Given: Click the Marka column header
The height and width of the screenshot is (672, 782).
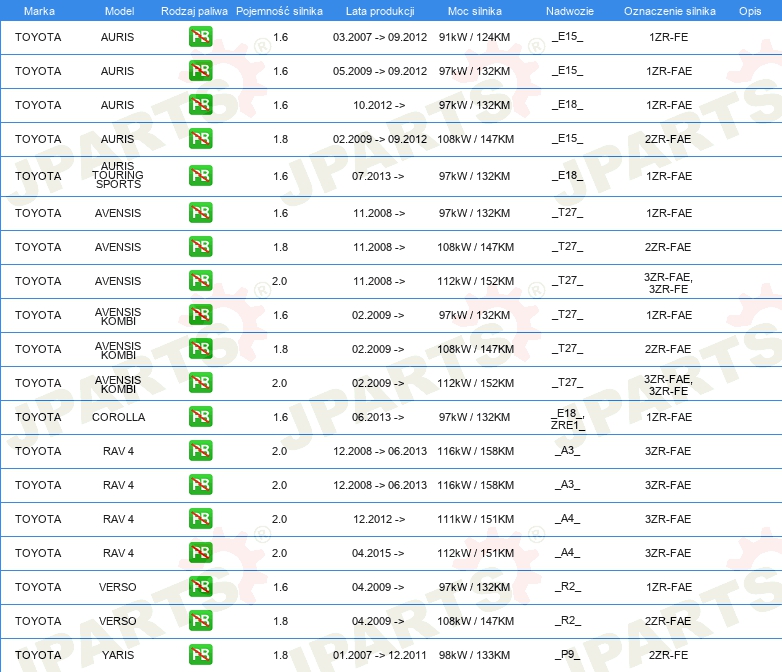Looking at the screenshot, I should [39, 11].
